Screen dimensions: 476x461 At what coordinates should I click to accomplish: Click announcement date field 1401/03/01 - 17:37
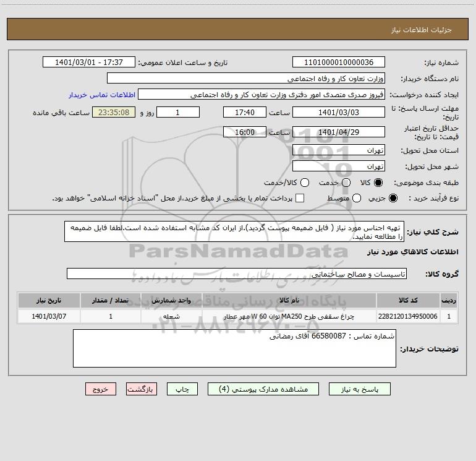88,62
